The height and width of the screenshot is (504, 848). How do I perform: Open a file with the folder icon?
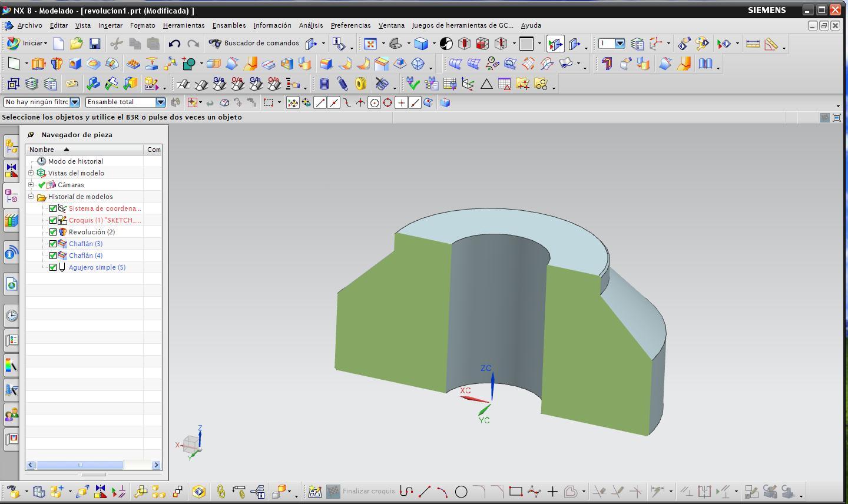(x=76, y=44)
